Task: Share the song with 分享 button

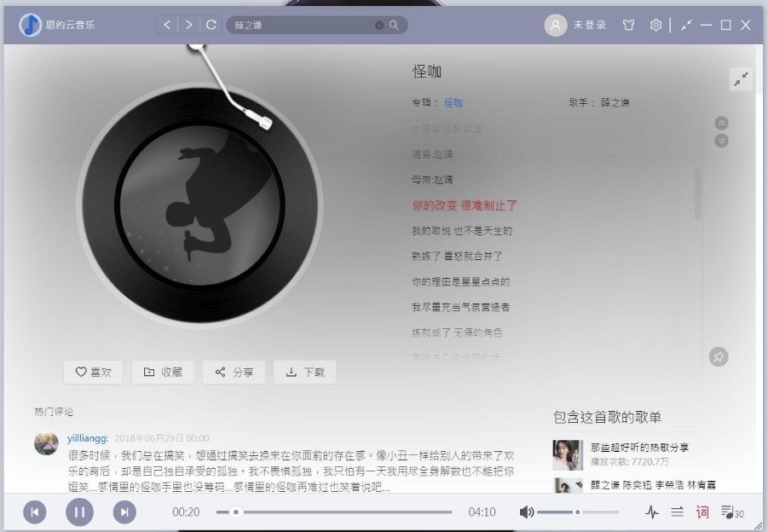Action: 234,372
